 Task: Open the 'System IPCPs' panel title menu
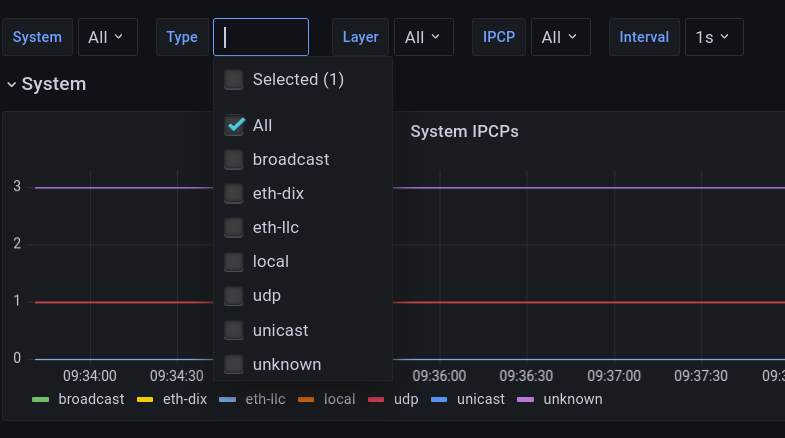tap(464, 131)
